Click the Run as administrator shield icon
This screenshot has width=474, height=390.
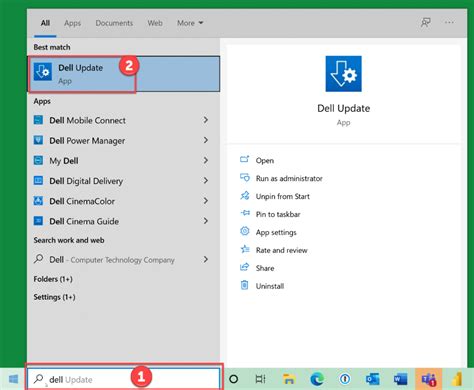point(245,178)
